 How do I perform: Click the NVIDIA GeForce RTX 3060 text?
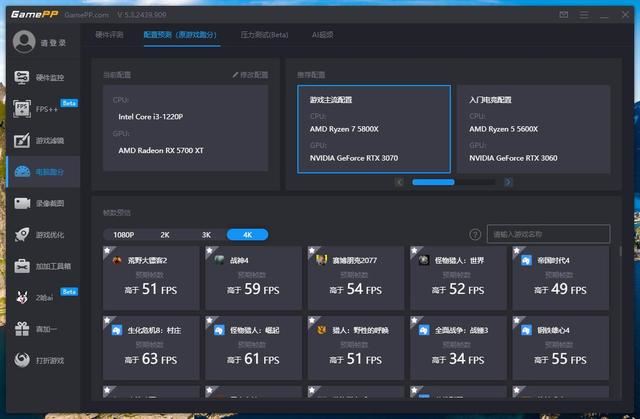513,158
